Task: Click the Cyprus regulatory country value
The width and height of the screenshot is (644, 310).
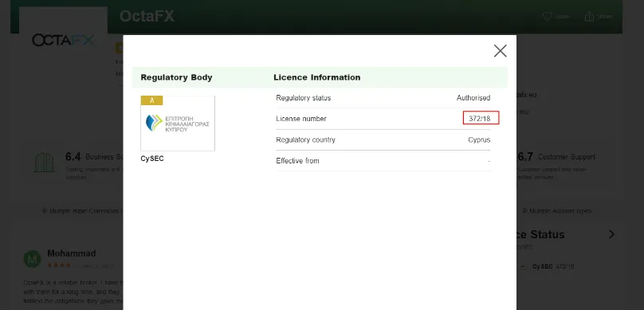Action: tap(479, 139)
